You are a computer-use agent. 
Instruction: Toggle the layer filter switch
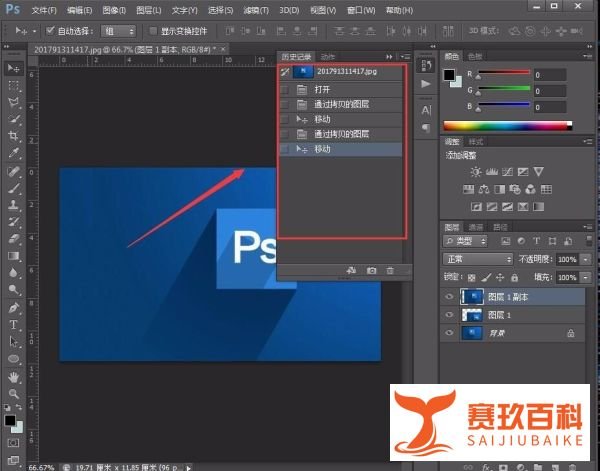[589, 241]
